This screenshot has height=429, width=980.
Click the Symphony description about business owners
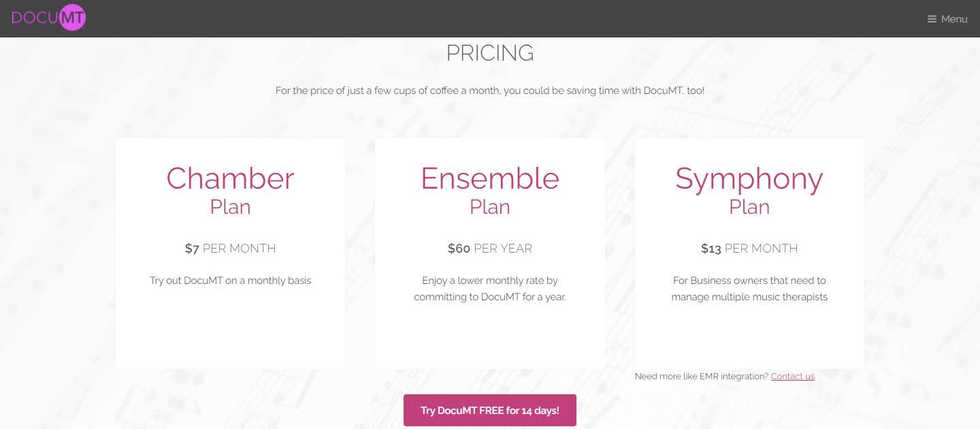[749, 289]
